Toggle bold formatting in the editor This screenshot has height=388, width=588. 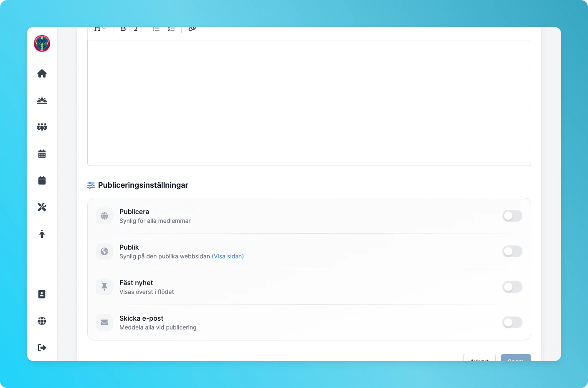point(123,28)
